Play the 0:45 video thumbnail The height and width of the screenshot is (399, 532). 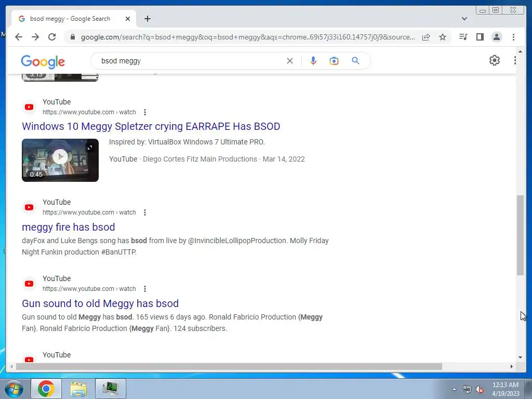(60, 160)
